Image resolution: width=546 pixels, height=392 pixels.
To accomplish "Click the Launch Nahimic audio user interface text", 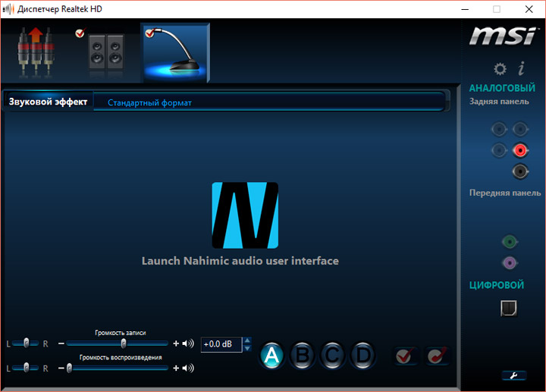I will [x=240, y=261].
